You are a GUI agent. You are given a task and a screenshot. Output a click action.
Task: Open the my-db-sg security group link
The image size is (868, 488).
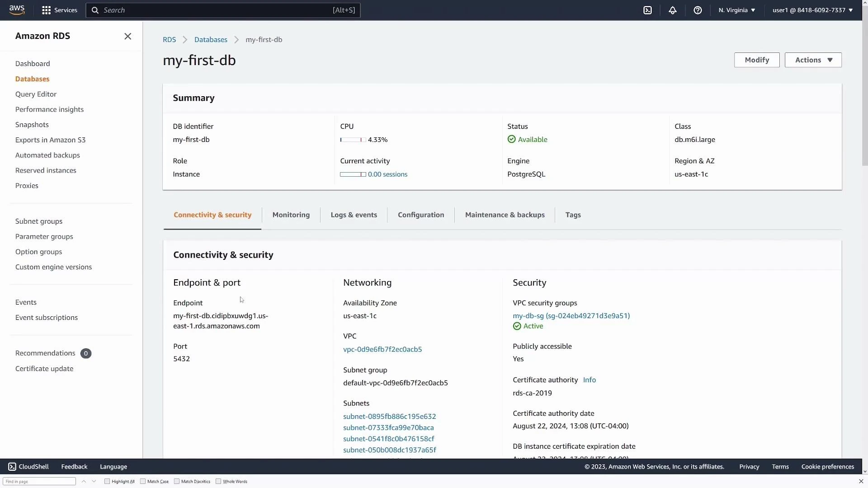(x=571, y=315)
